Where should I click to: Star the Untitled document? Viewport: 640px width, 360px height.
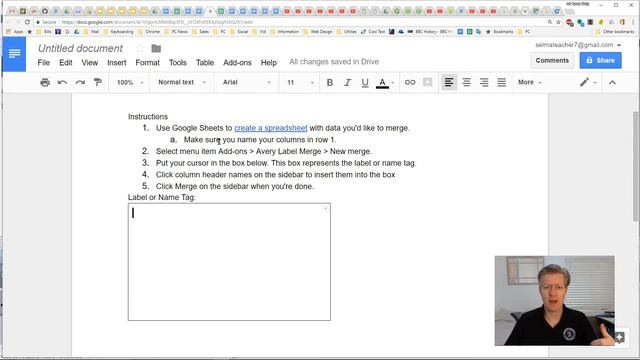click(x=140, y=48)
